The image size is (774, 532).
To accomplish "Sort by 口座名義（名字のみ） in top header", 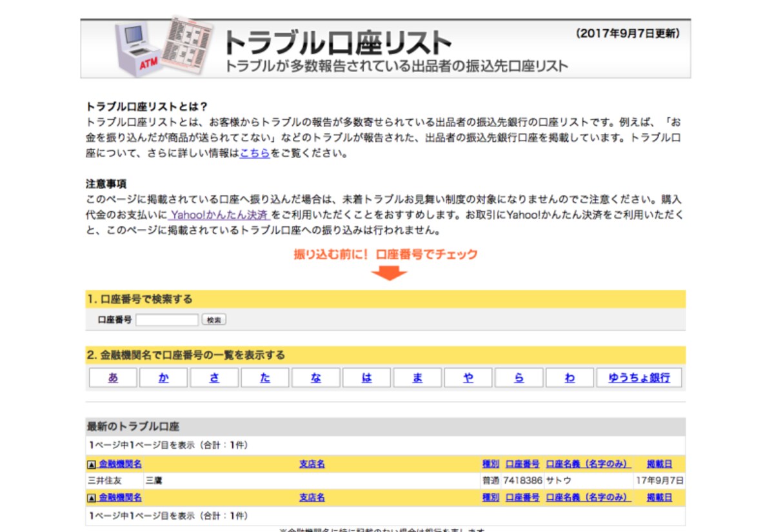I will 588,464.
